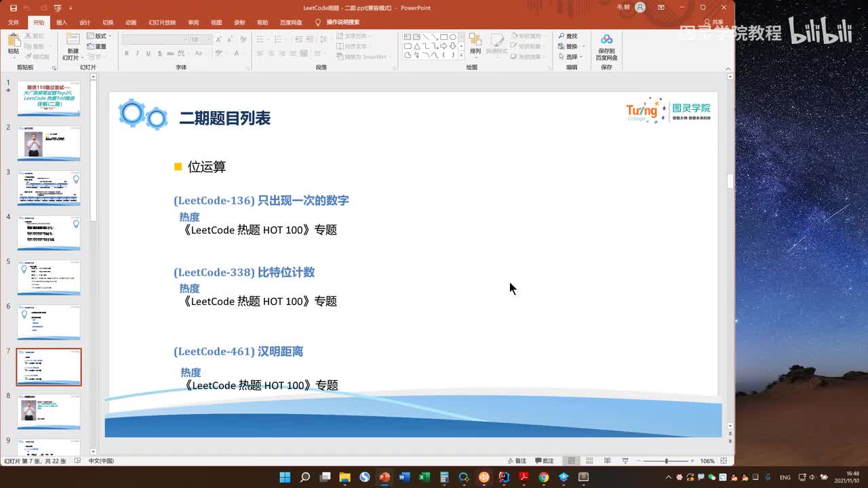Switch to Slide Show (幻灯片放映) tab

(162, 22)
